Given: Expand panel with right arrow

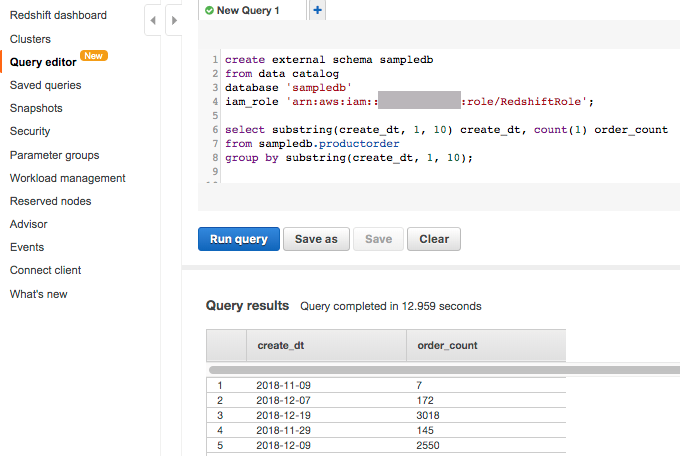Looking at the screenshot, I should tap(174, 20).
